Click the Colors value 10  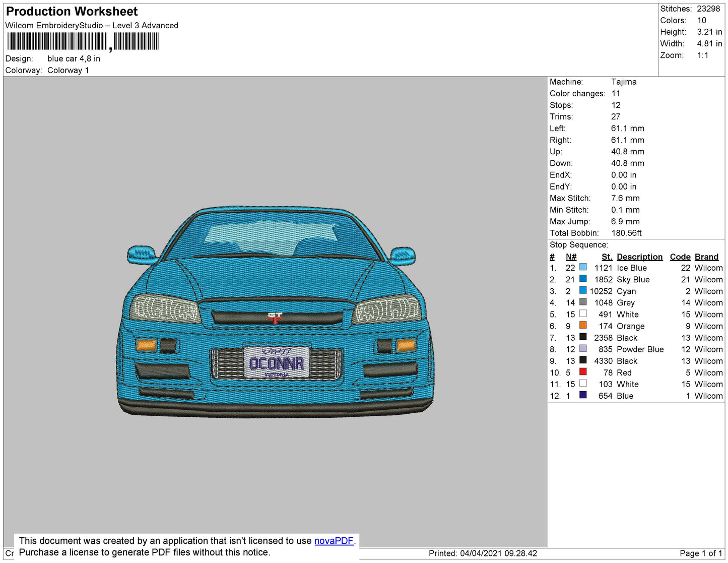pos(702,20)
